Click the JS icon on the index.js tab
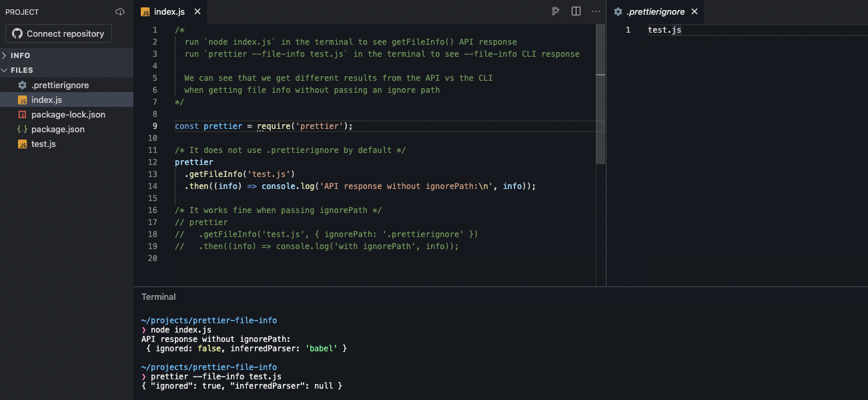This screenshot has height=400, width=868. pos(145,11)
